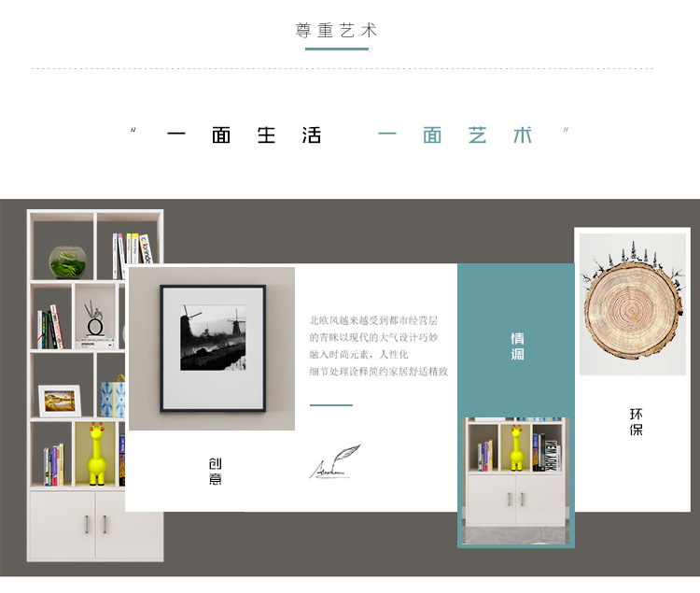Screen dimensions: 700x593
Task: Click the teal 一面艺术 slogan text
Action: pyautogui.click(x=455, y=134)
